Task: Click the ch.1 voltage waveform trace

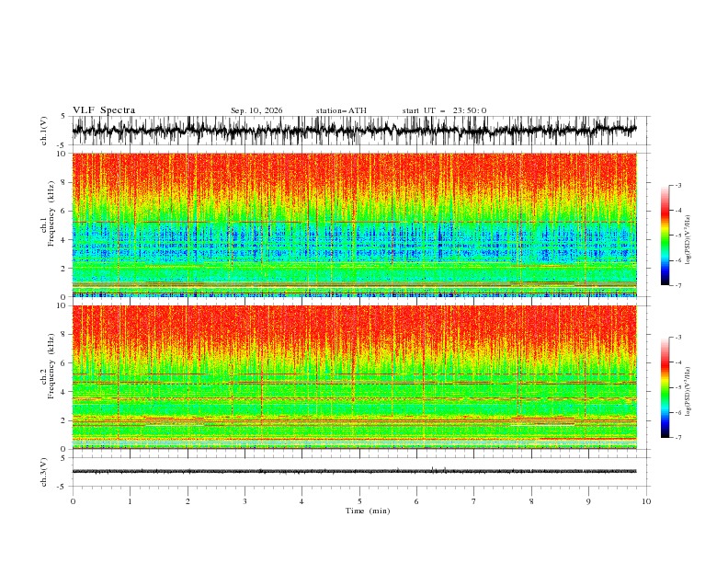Action: (354, 130)
